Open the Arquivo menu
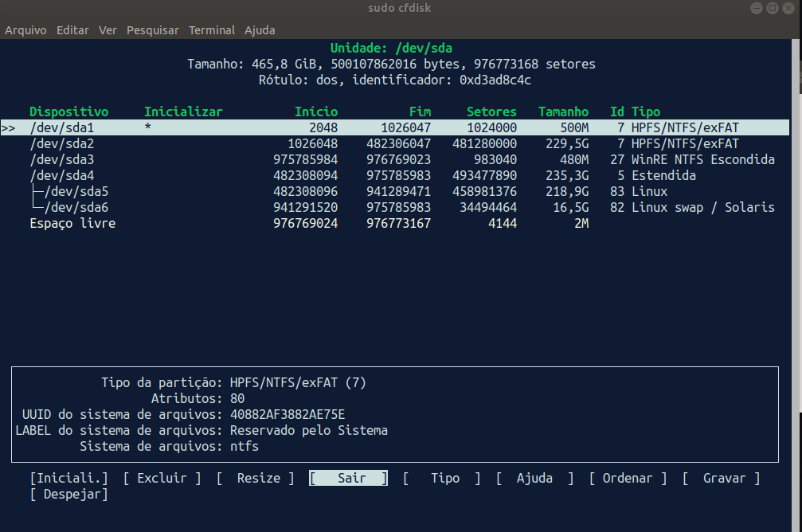This screenshot has height=532, width=802. point(25,30)
